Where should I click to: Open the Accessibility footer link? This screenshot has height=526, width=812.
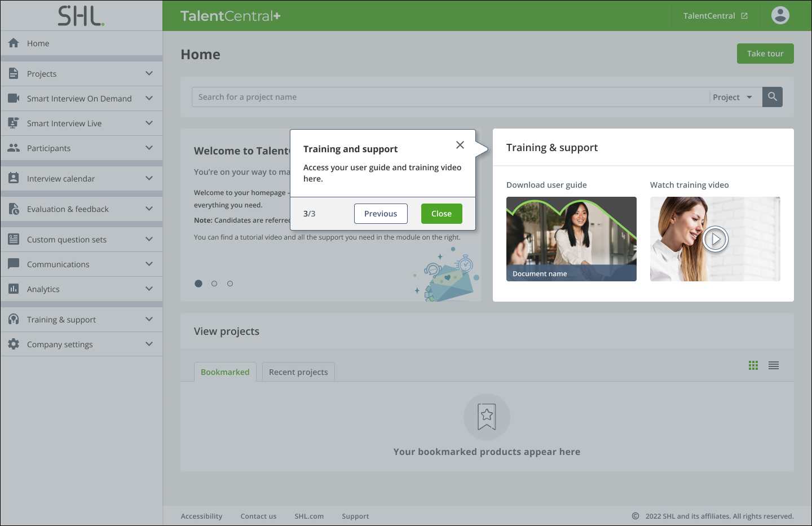tap(201, 516)
